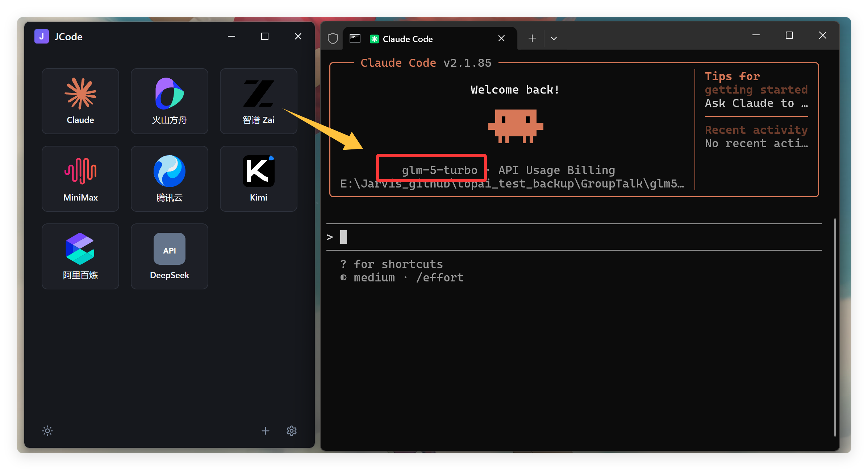Click the terminal vertical scrollbar
868x470 pixels.
(835, 326)
